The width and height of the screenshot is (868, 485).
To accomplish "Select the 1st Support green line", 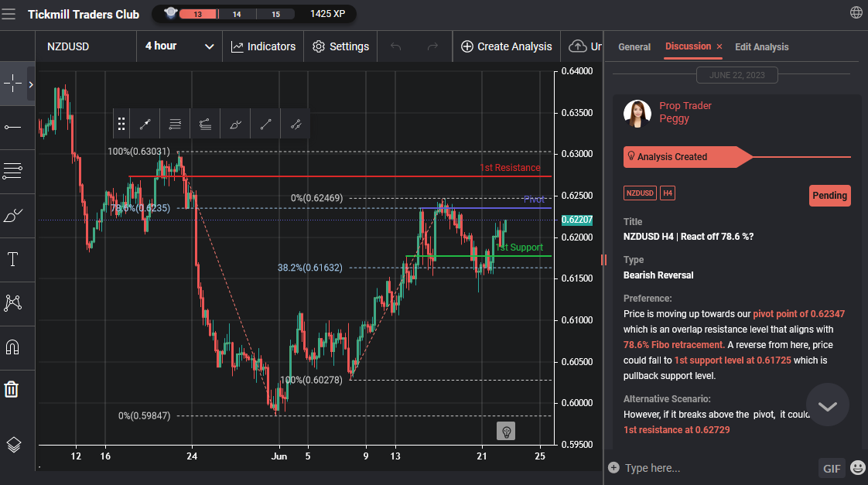I will pos(478,256).
